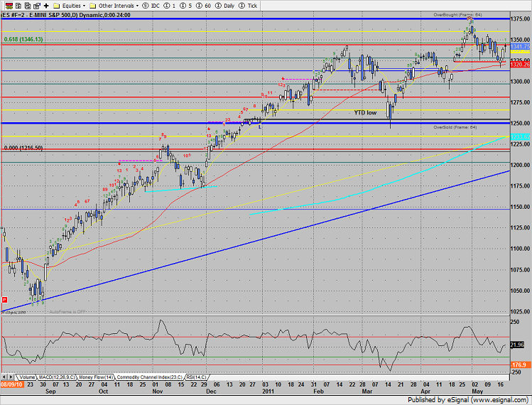The width and height of the screenshot is (532, 405).
Task: Click the first red and yellow toolbar icon
Action: [x=9, y=6]
